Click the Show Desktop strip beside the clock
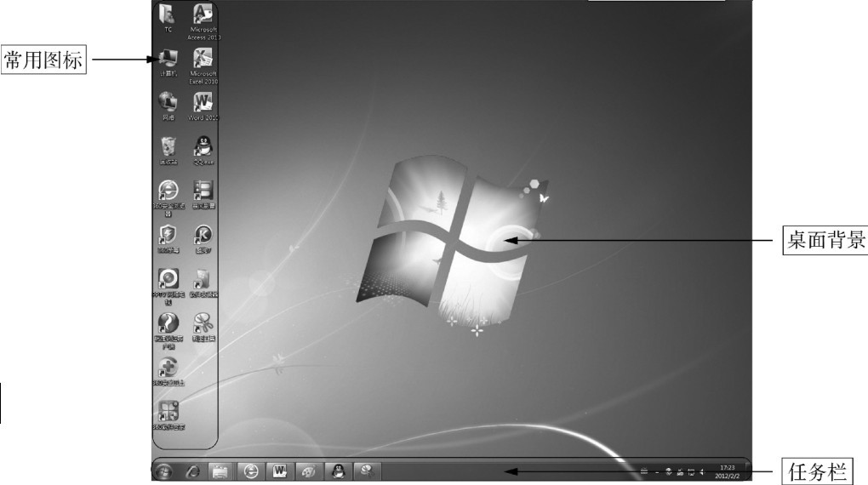This screenshot has height=485, width=868. click(748, 471)
